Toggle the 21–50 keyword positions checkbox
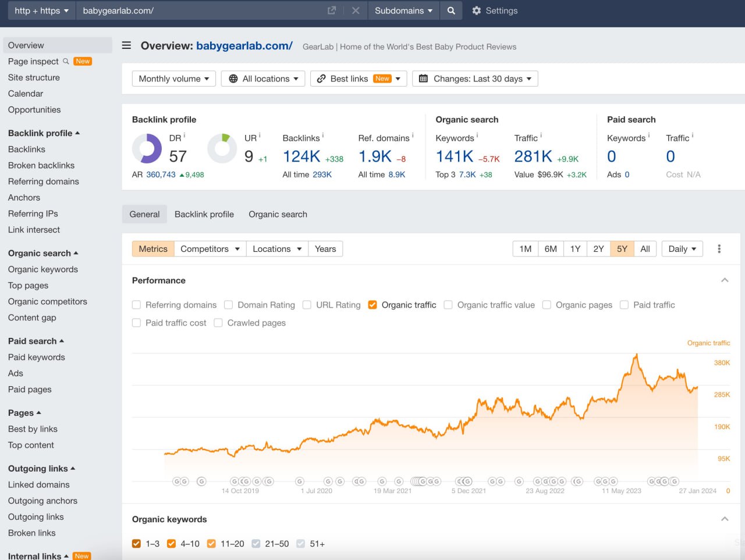The width and height of the screenshot is (745, 560). [256, 544]
